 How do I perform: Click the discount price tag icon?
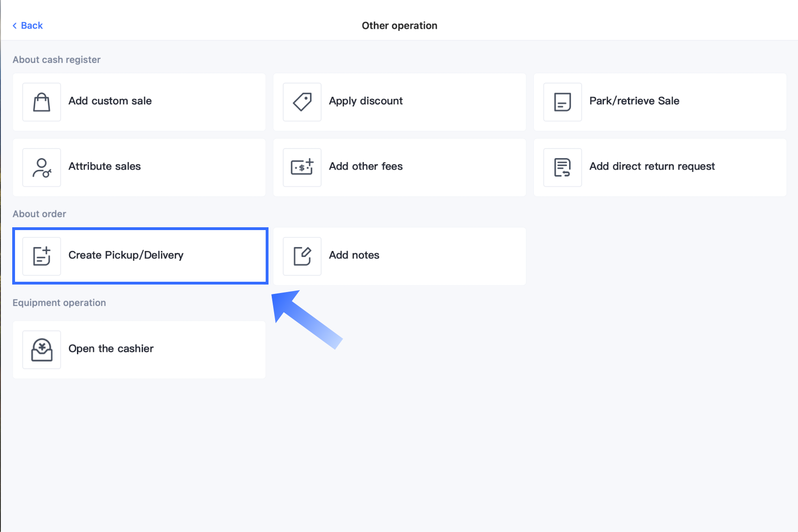pos(302,102)
